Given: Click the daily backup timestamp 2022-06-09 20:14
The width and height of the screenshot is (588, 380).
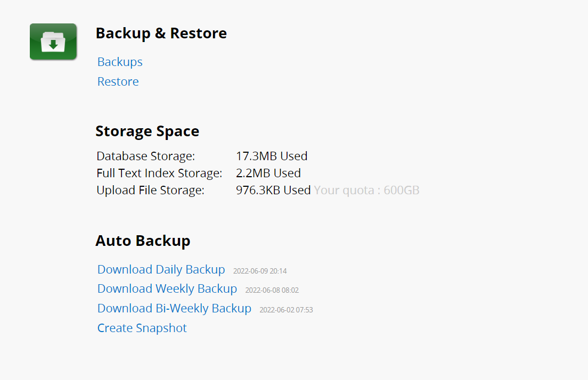Looking at the screenshot, I should pos(260,271).
